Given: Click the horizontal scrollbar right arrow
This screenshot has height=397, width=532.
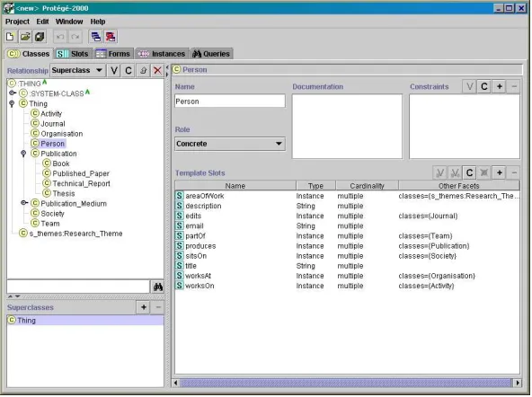Looking at the screenshot, I should pyautogui.click(x=519, y=384).
